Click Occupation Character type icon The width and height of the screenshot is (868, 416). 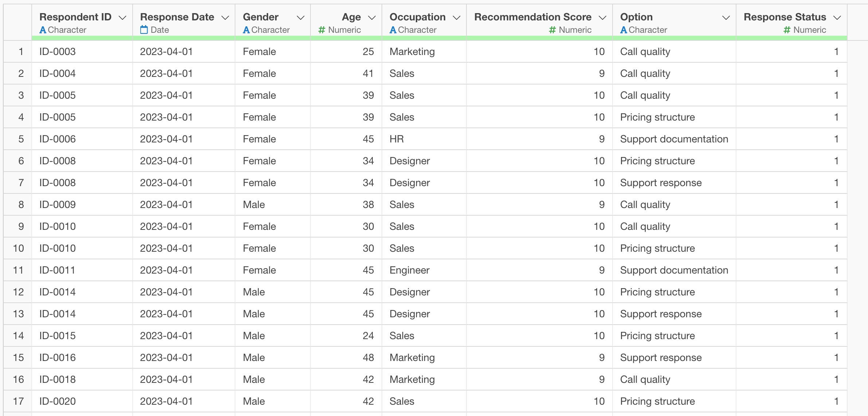(x=393, y=30)
